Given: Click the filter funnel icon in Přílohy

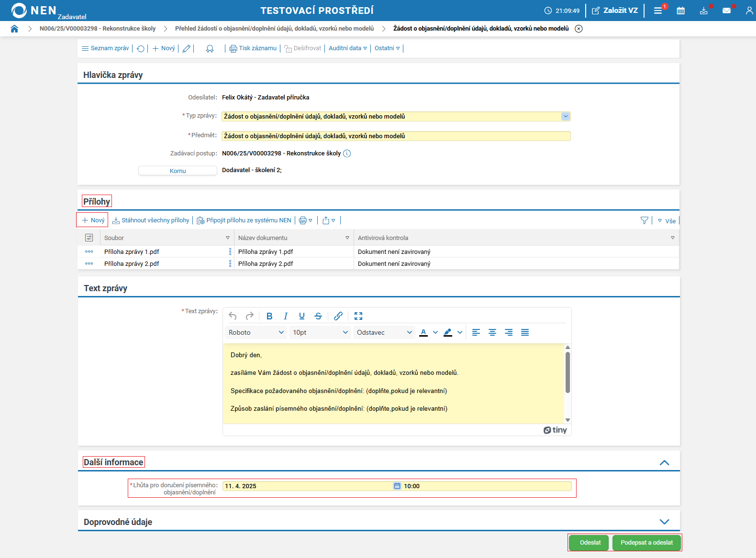Looking at the screenshot, I should (644, 220).
